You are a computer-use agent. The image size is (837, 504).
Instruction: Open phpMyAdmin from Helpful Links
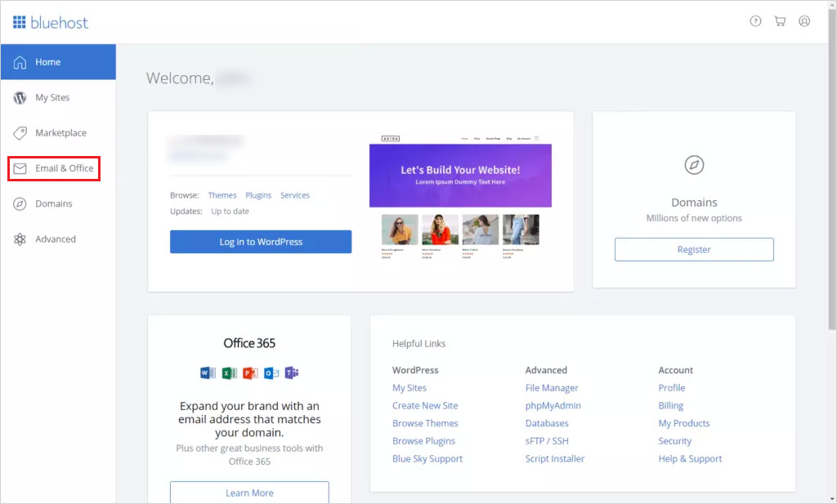coord(553,406)
